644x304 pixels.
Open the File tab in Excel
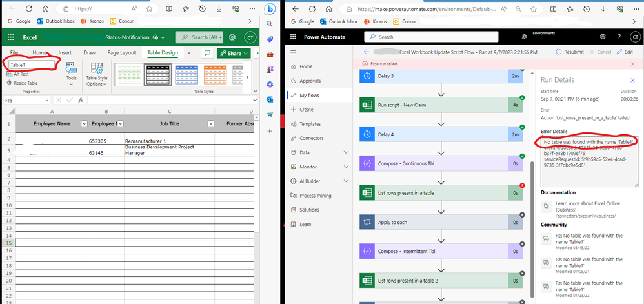14,52
